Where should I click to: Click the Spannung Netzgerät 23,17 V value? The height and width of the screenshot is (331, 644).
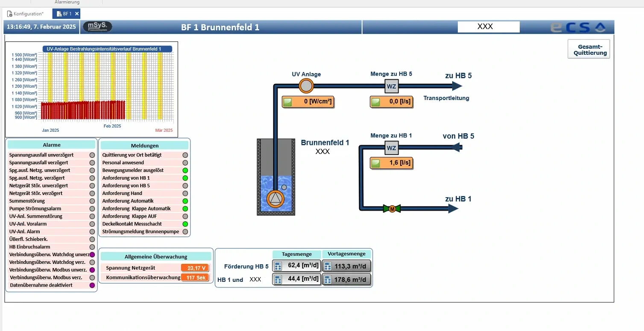(x=195, y=268)
